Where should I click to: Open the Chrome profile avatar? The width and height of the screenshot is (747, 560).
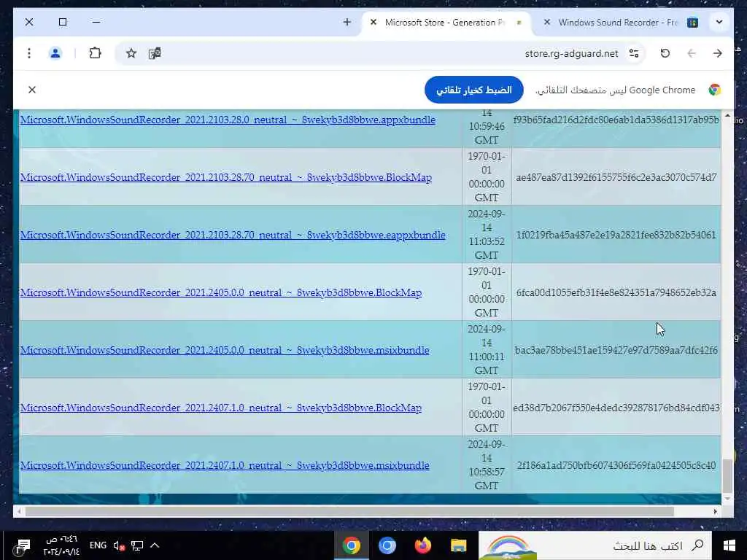tap(55, 53)
